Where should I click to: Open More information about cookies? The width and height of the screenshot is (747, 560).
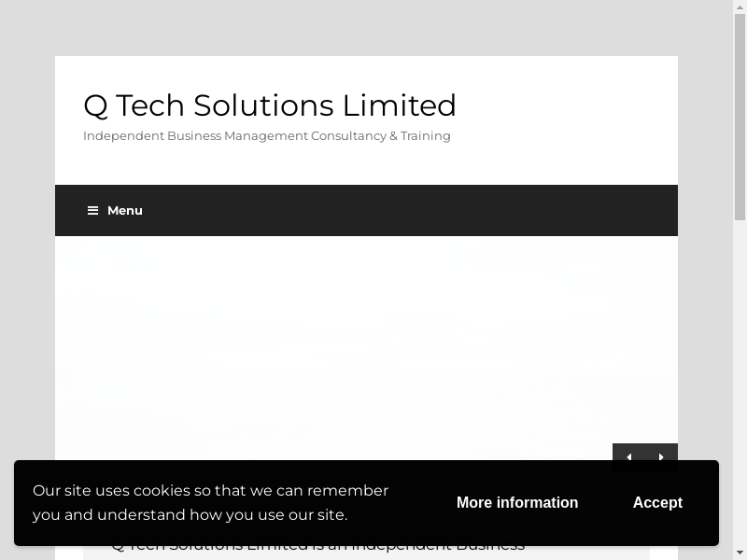click(x=516, y=502)
